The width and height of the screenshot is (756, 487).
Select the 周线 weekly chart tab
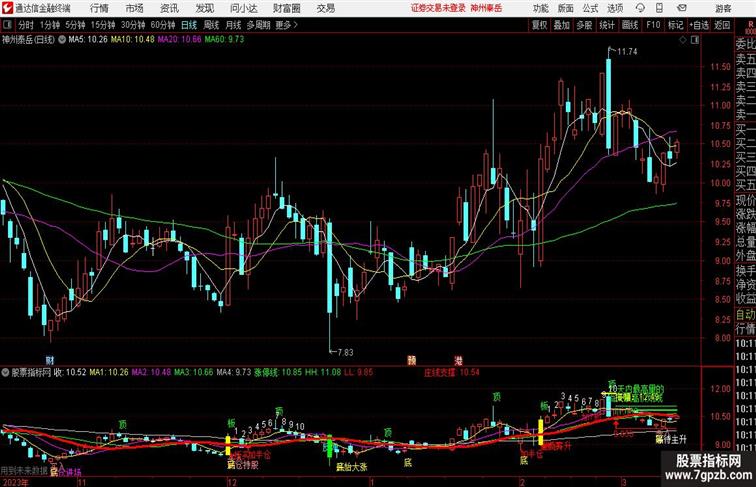tap(211, 25)
